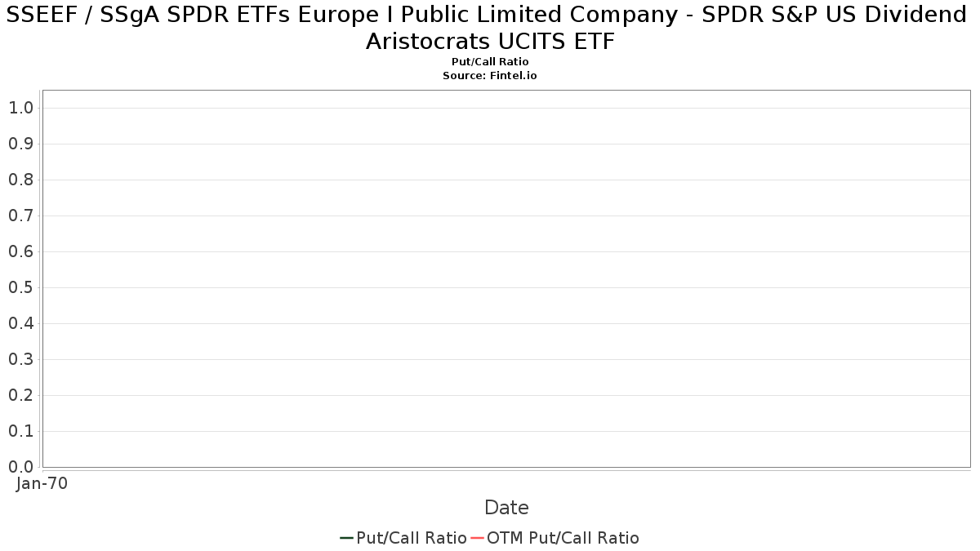This screenshot has width=980, height=551.
Task: Click the 1.0 y-axis label
Action: 20,108
